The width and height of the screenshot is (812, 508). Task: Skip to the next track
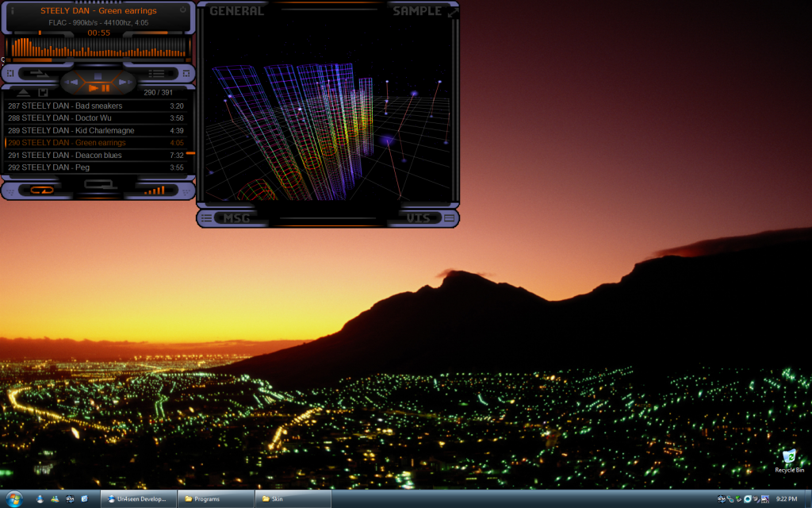coord(122,81)
